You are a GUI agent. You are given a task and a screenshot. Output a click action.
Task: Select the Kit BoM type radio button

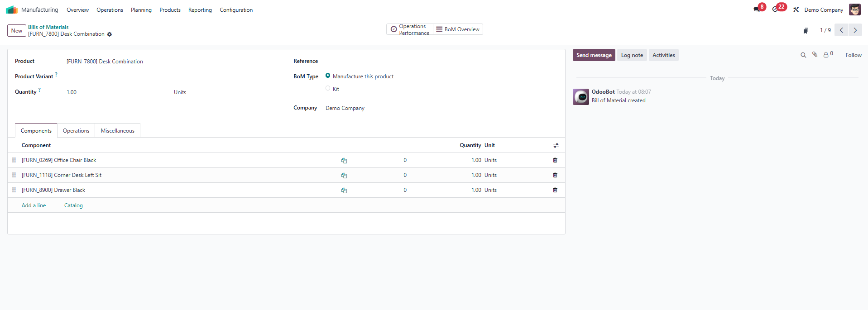click(328, 88)
